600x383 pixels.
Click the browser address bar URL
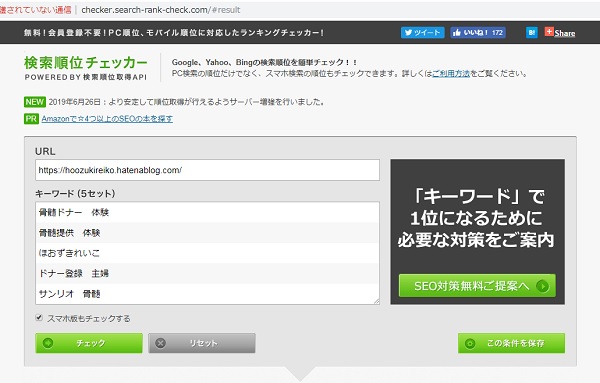pyautogui.click(x=161, y=10)
